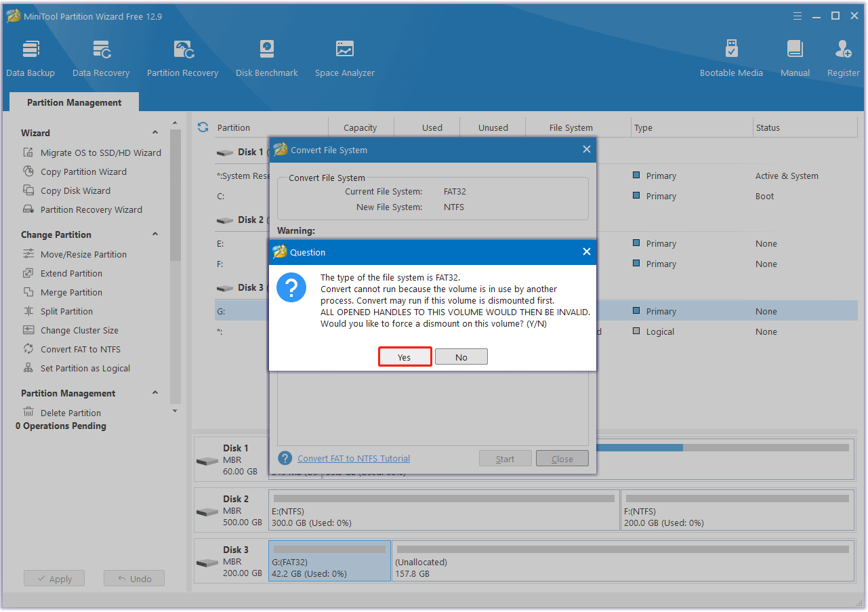The height and width of the screenshot is (612, 868).
Task: Close the Convert File System dialog with X
Action: tap(587, 149)
